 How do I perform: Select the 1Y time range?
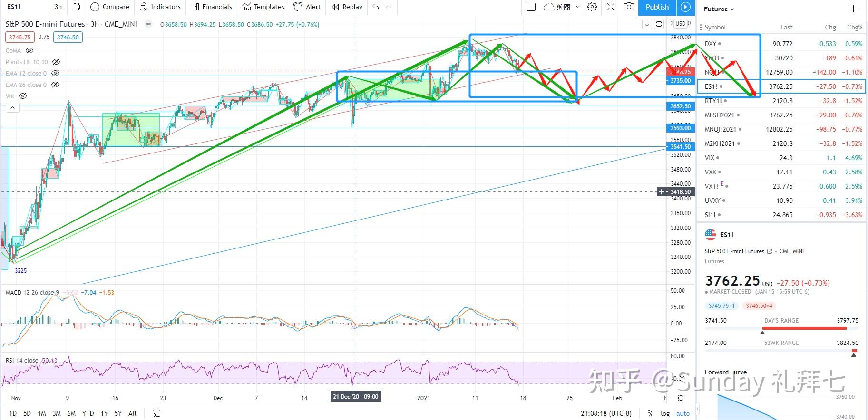pyautogui.click(x=104, y=413)
